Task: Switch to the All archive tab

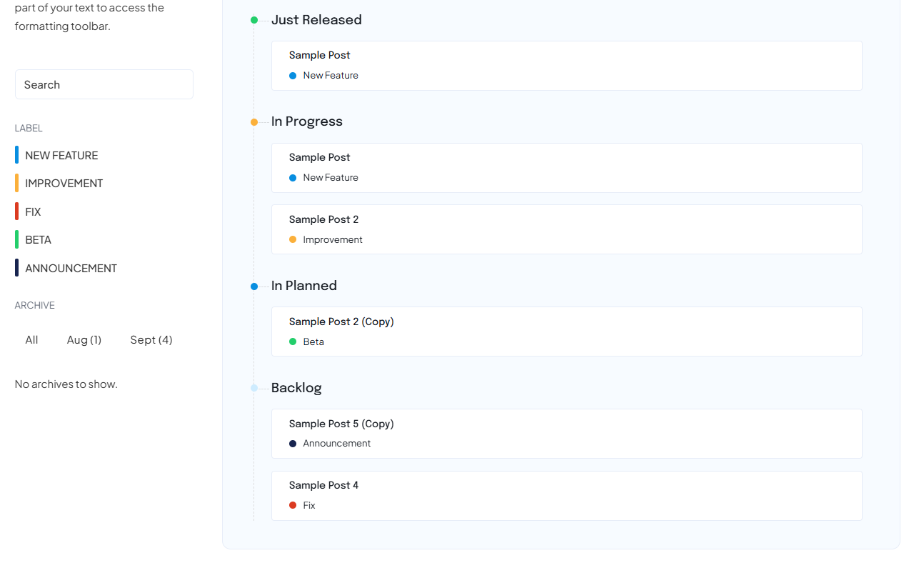Action: click(31, 340)
